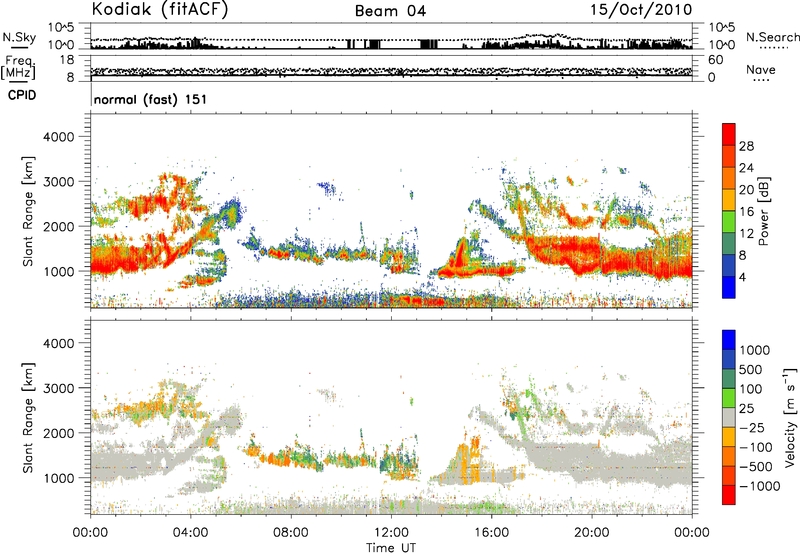Click the '04:00' time axis label
Image resolution: width=800 pixels, height=554 pixels.
click(191, 533)
